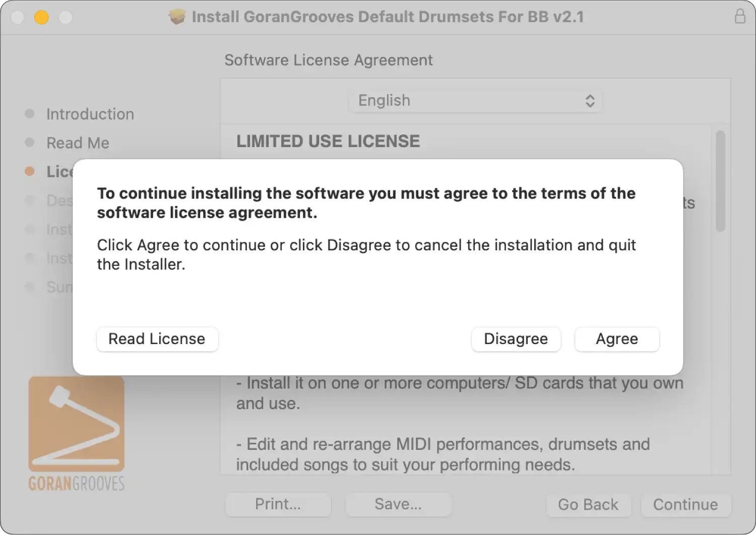Click the Read Me step bullet
The image size is (756, 535).
pos(30,143)
